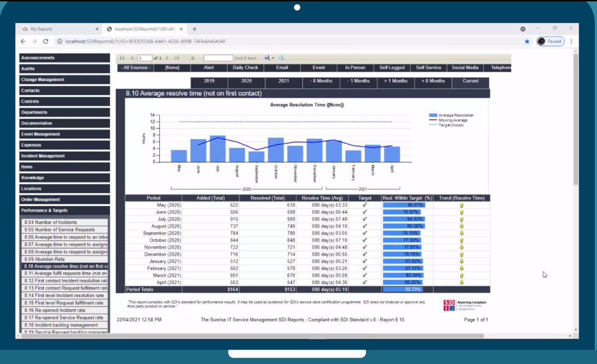Viewport: 597px width, 364px height.
Task: Filter by Social Media source
Action: [x=465, y=68]
